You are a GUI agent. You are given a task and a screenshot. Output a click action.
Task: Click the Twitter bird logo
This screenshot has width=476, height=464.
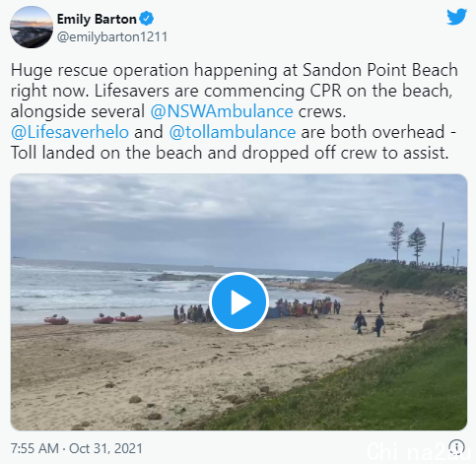(x=456, y=17)
